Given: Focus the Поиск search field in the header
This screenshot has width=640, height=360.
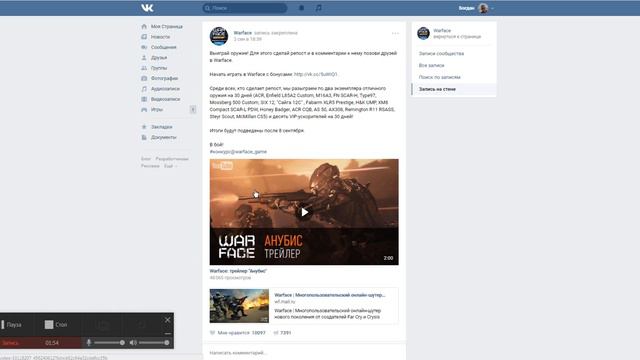Looking at the screenshot, I should click(x=244, y=8).
